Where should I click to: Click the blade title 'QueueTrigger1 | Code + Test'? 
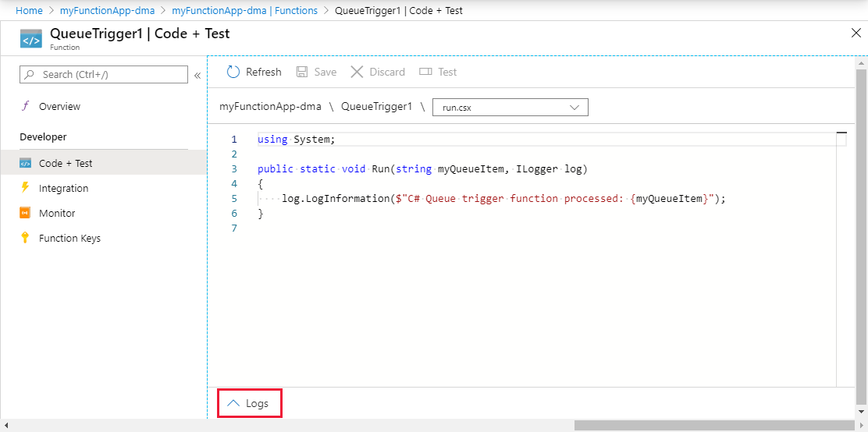(x=140, y=34)
